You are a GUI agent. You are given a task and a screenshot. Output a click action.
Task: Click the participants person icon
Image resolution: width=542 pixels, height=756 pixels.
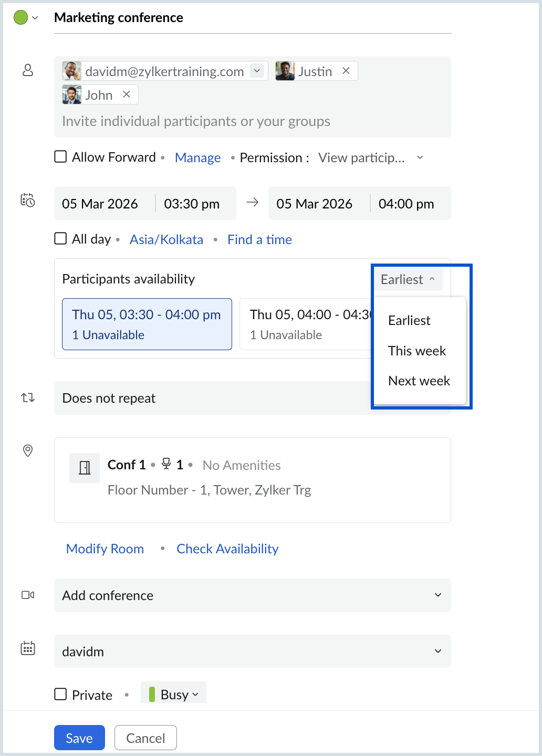(x=27, y=70)
